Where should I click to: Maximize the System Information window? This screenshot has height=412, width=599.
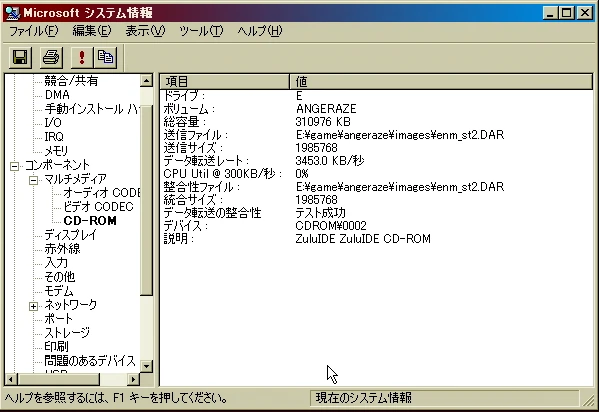[x=566, y=13]
